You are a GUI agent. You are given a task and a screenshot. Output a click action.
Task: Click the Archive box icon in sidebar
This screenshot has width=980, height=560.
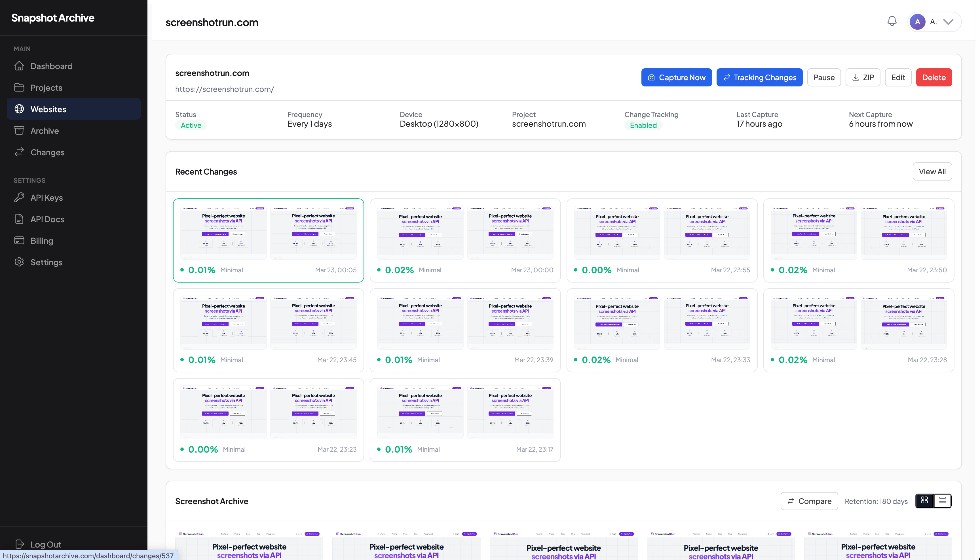pyautogui.click(x=19, y=131)
